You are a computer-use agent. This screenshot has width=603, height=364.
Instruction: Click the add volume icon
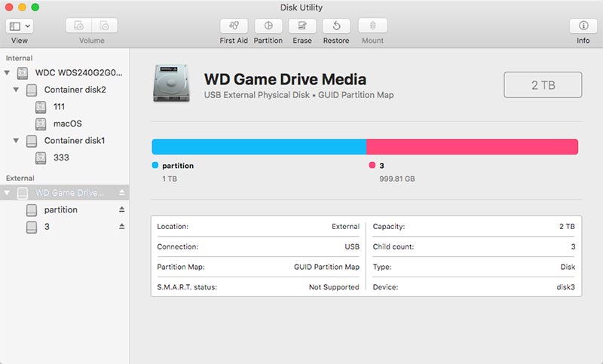(79, 26)
